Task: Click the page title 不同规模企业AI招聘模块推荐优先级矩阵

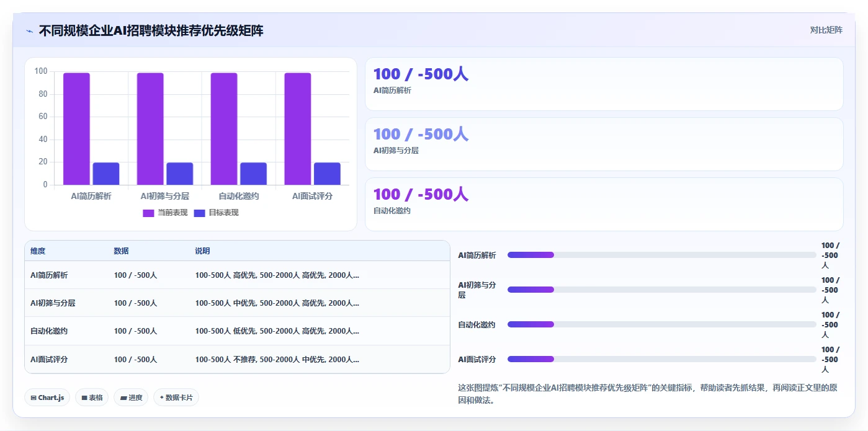Action: (151, 30)
